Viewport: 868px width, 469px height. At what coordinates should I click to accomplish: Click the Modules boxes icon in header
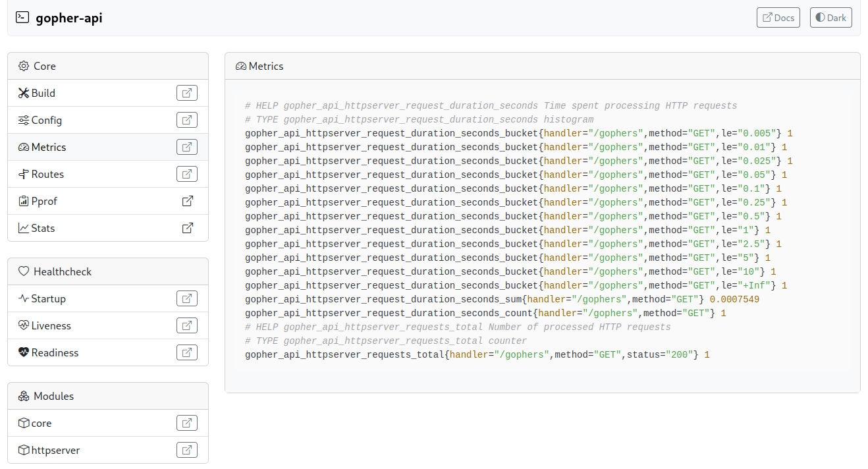(24, 396)
